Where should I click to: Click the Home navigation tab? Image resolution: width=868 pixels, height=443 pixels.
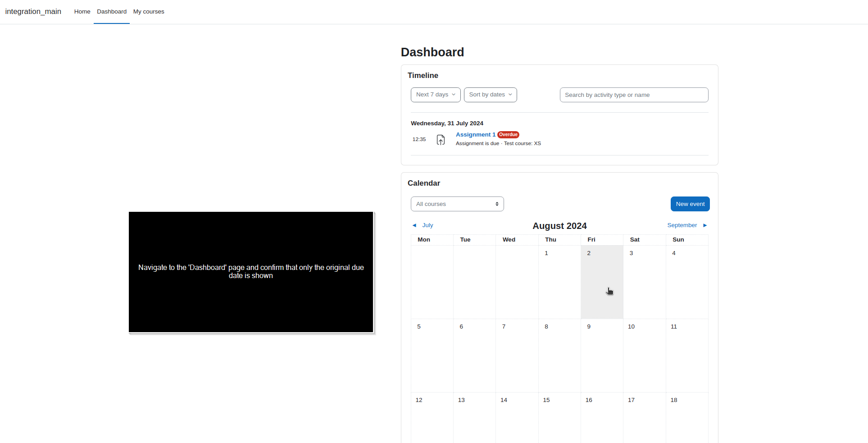click(82, 12)
